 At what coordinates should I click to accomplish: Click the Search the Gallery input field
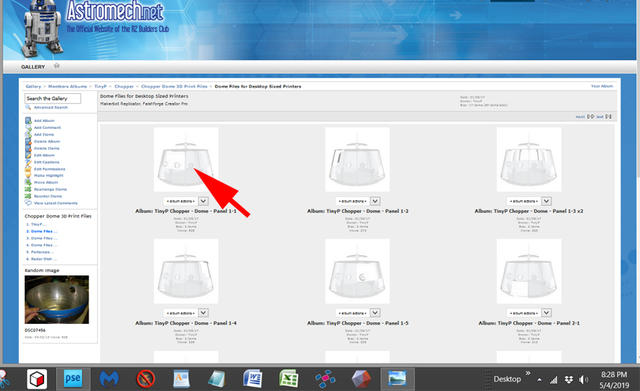click(53, 98)
